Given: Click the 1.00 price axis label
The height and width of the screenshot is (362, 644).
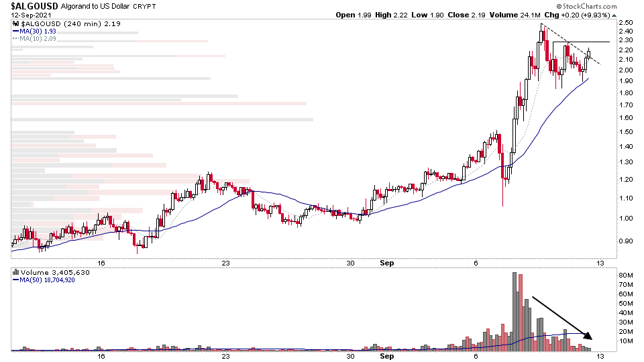Looking at the screenshot, I should tap(625, 219).
